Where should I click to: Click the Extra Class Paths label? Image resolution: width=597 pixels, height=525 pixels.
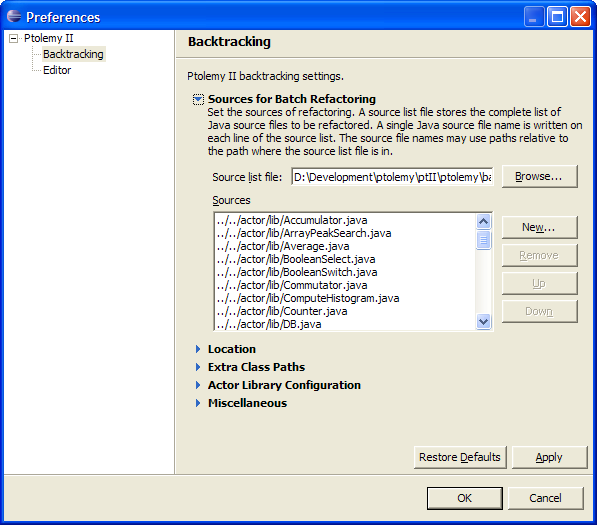pyautogui.click(x=256, y=367)
